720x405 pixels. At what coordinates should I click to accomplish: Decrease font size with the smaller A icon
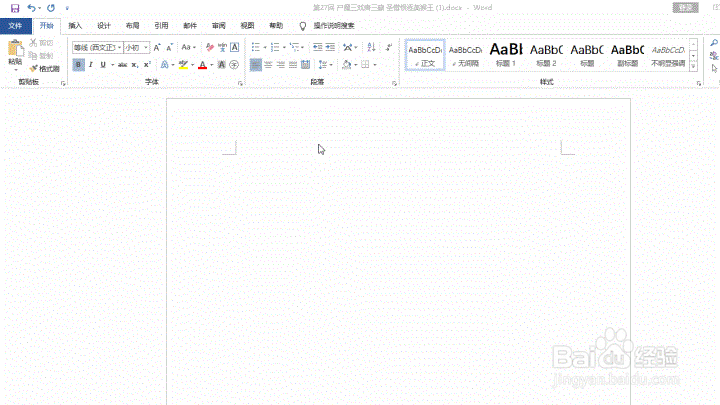click(x=169, y=47)
